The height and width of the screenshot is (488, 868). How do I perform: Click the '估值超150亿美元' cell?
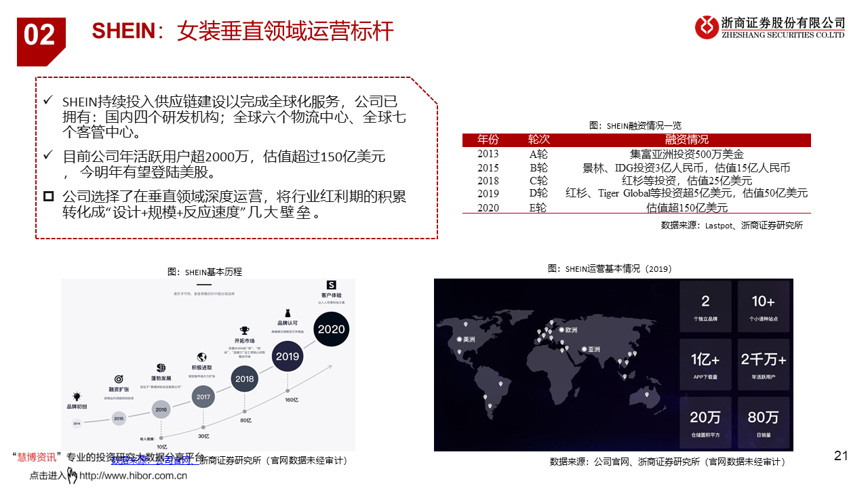click(687, 207)
